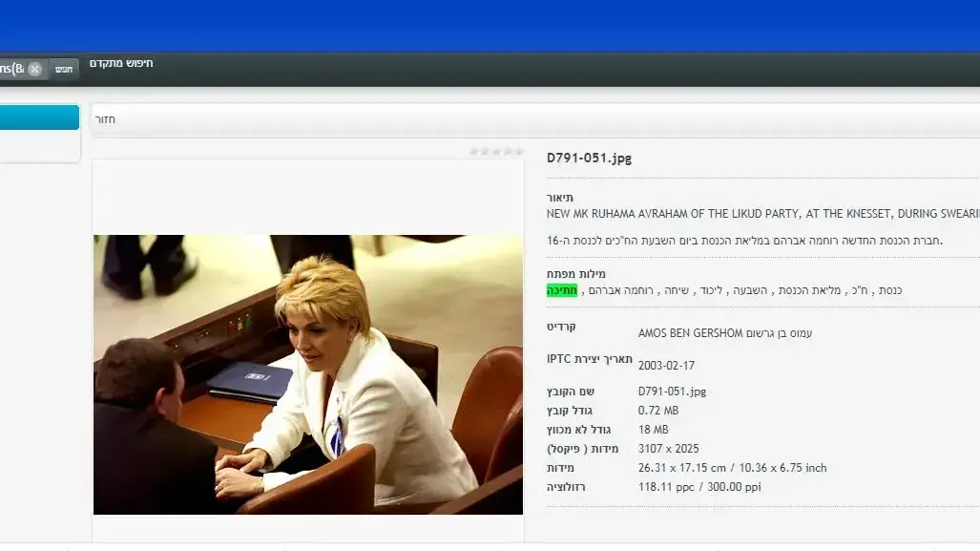
Task: Click the רוחמה אברהם keyword
Action: (x=620, y=290)
